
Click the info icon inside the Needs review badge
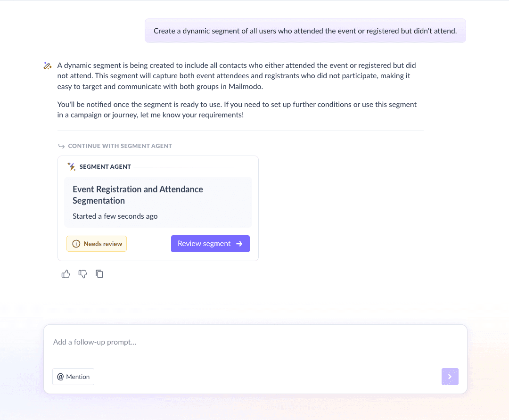coord(76,244)
